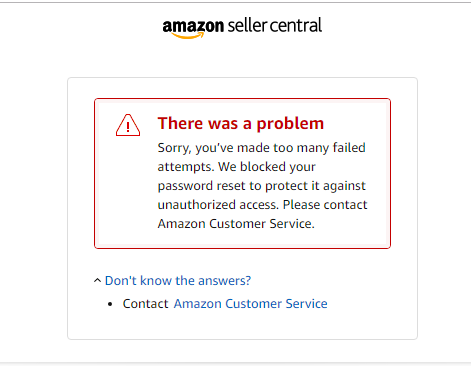Click the There was a problem heading
The width and height of the screenshot is (471, 366).
pos(241,123)
